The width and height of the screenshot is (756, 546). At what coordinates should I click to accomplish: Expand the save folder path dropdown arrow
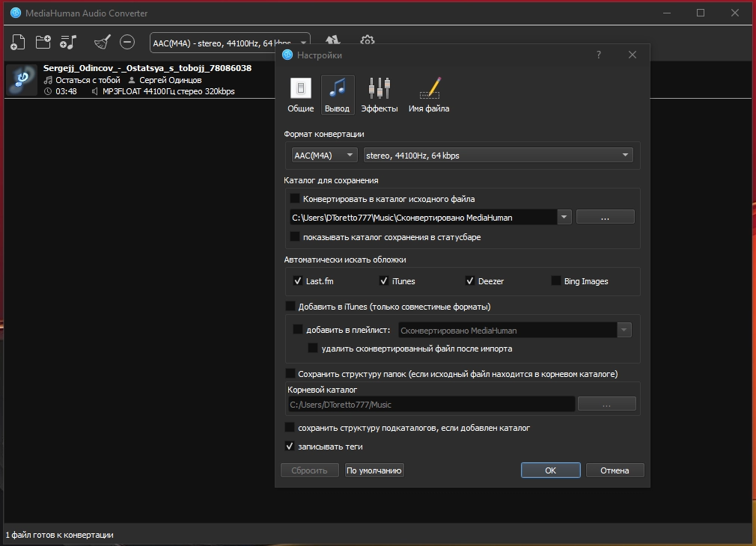(564, 218)
